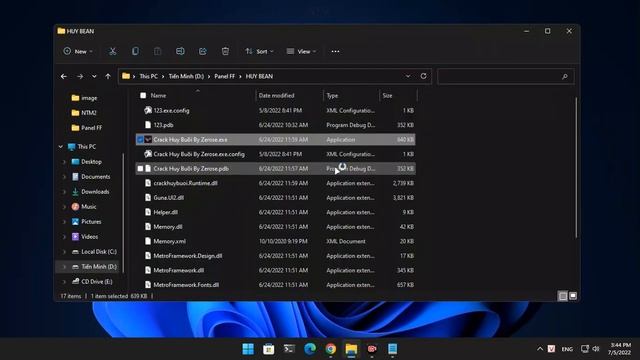Collapse the This PC tree node
This screenshot has height=360, width=640.
tap(61, 147)
